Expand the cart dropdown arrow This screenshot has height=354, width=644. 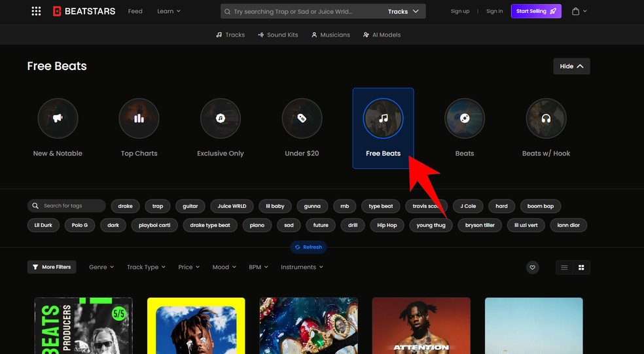pos(585,11)
